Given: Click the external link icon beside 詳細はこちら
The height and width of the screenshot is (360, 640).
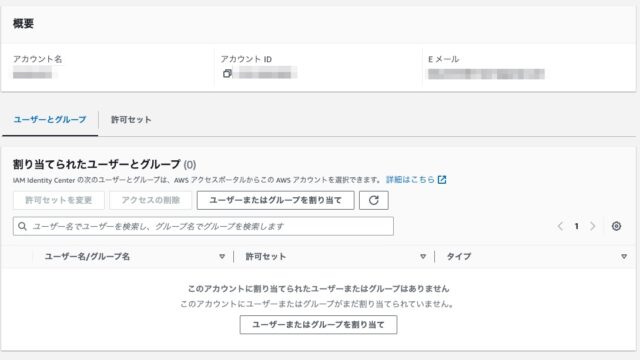Looking at the screenshot, I should point(442,180).
